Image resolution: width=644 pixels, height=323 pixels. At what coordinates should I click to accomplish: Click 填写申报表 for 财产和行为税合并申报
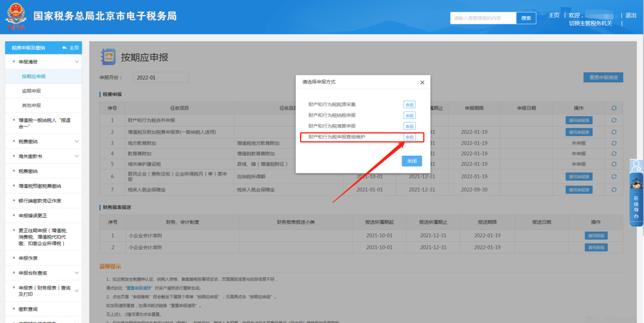(578, 121)
